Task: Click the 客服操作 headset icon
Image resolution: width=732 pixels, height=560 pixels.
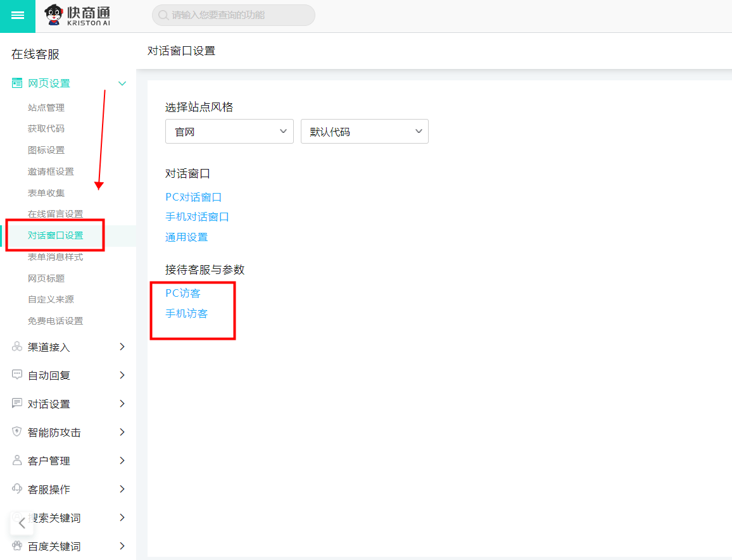Action: tap(17, 489)
